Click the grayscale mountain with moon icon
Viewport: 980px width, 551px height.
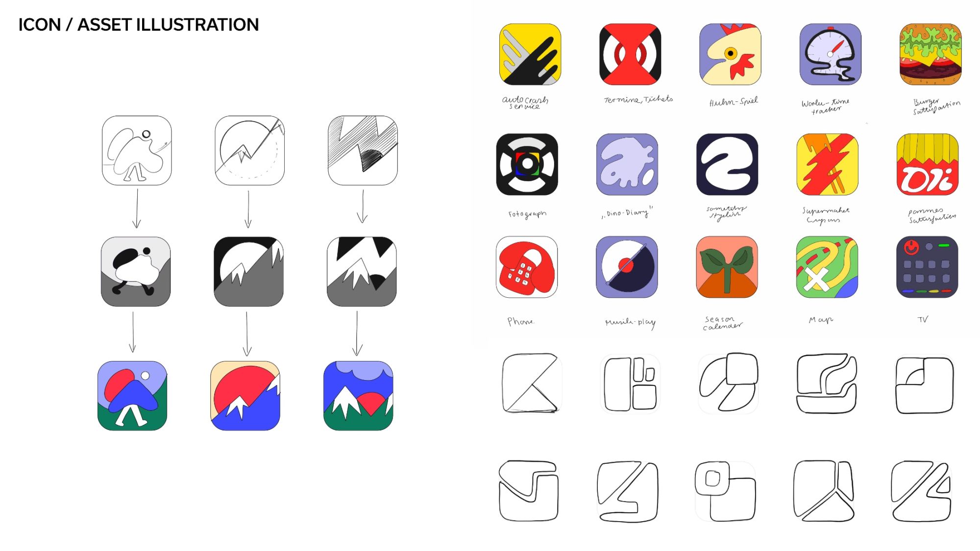point(249,272)
